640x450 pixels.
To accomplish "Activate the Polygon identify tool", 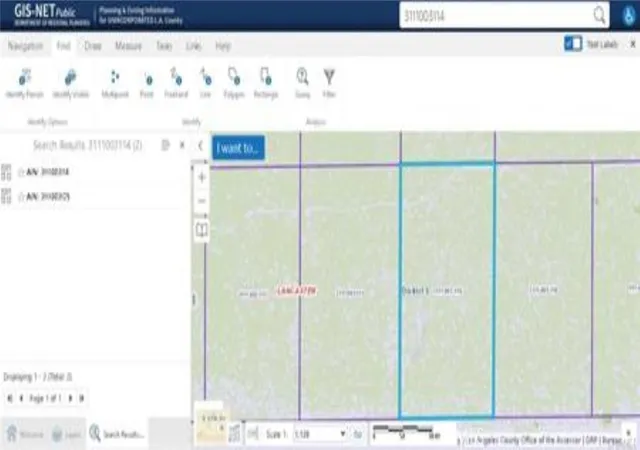I will (x=234, y=83).
